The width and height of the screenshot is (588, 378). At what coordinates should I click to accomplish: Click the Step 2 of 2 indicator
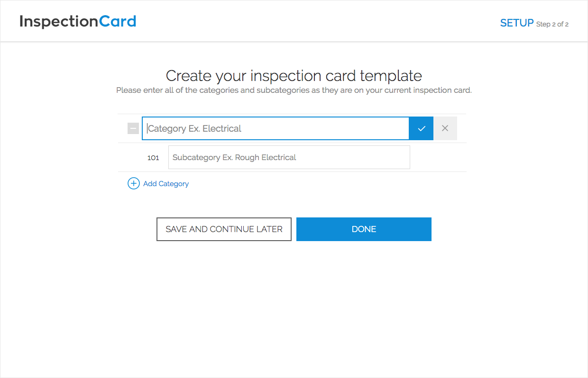(552, 24)
